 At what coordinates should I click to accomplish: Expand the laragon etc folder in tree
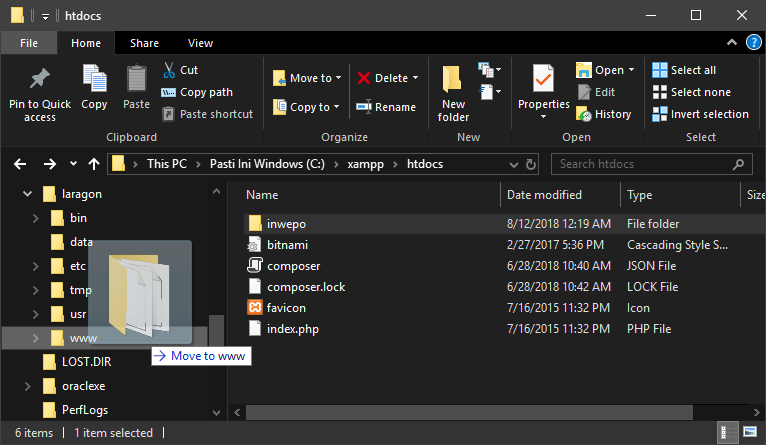coord(36,266)
